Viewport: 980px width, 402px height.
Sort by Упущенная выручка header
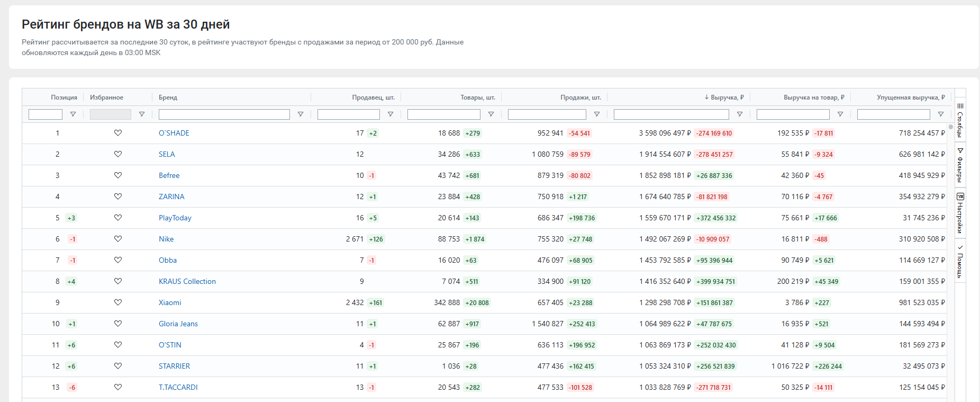point(911,97)
